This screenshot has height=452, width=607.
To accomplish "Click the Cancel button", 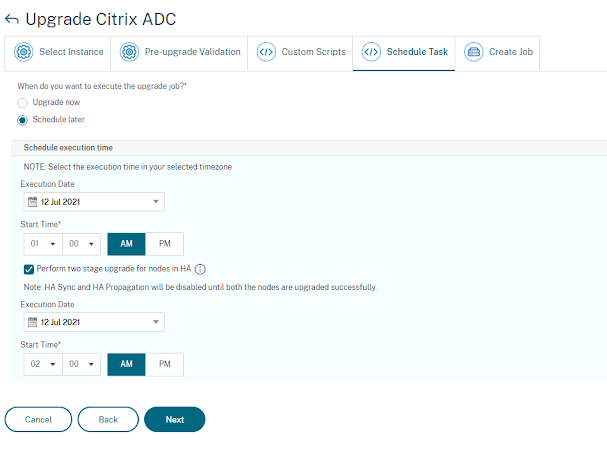I will [38, 419].
